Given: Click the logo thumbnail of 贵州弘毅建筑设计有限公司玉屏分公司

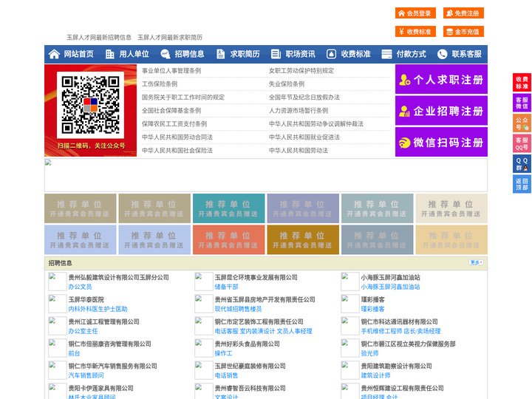Looking at the screenshot, I should pyautogui.click(x=57, y=282).
